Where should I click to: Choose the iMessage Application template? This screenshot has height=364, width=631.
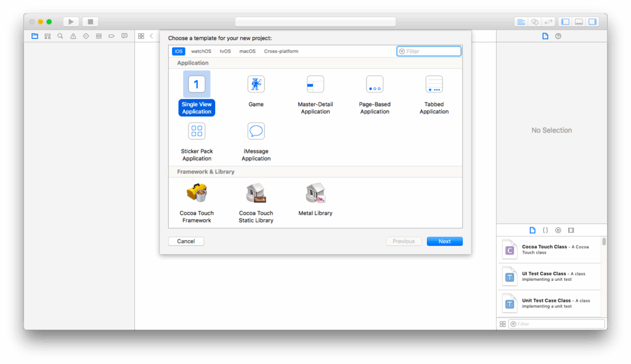click(256, 131)
